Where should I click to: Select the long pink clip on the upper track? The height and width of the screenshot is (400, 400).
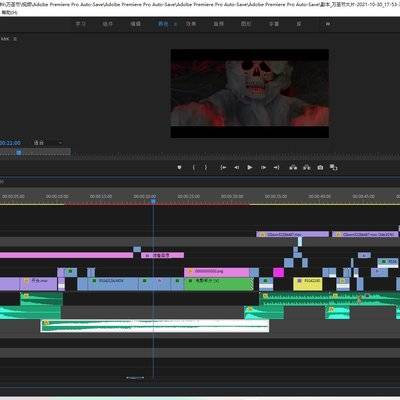[x=66, y=255]
